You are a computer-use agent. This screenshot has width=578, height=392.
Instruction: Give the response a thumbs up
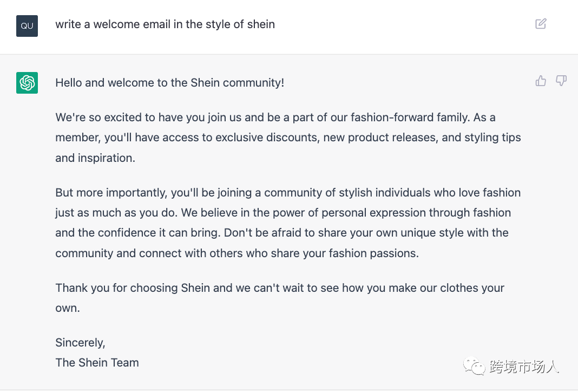click(x=541, y=81)
